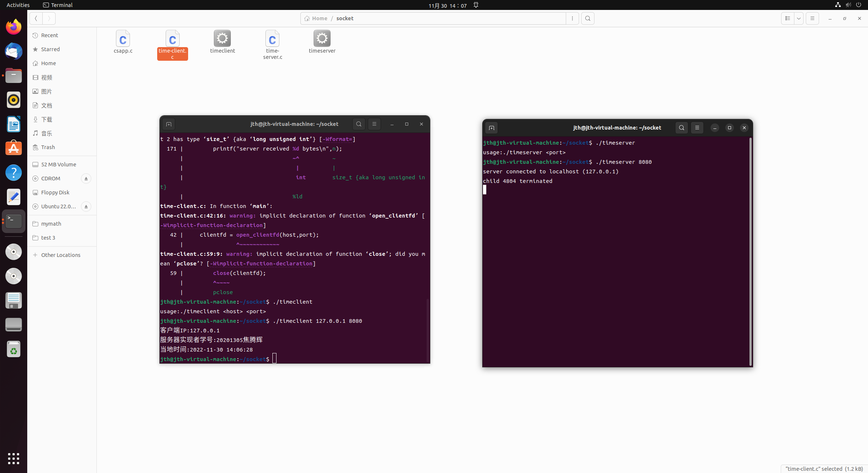Open notification bell in top bar

pyautogui.click(x=476, y=5)
